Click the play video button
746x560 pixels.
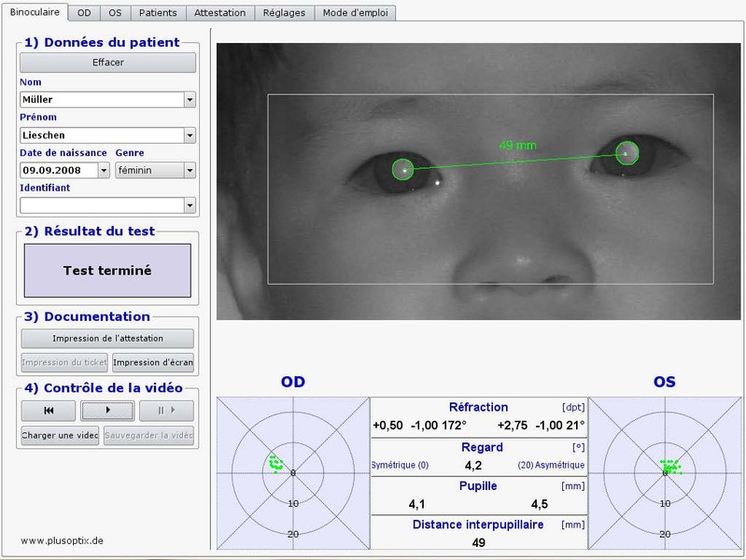click(107, 411)
